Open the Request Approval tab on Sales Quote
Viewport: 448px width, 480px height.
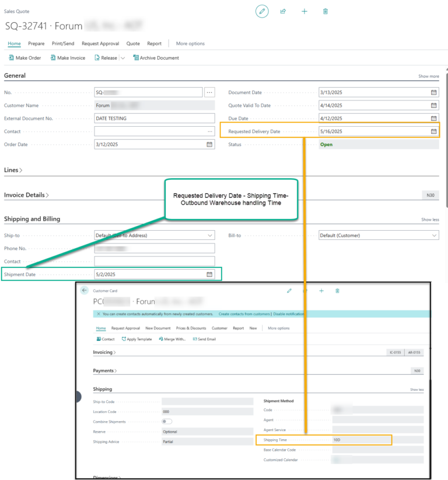coord(100,43)
